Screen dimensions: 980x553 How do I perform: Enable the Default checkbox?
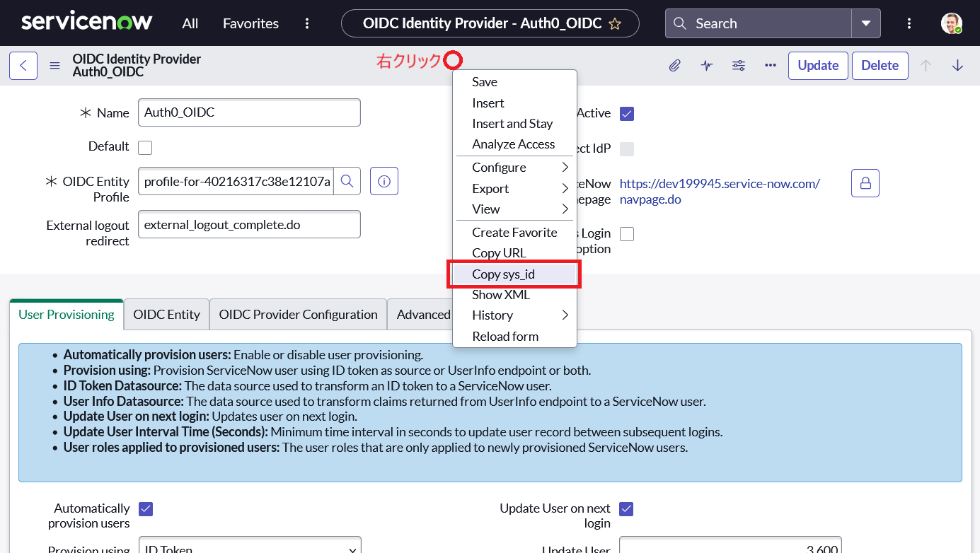(x=144, y=147)
